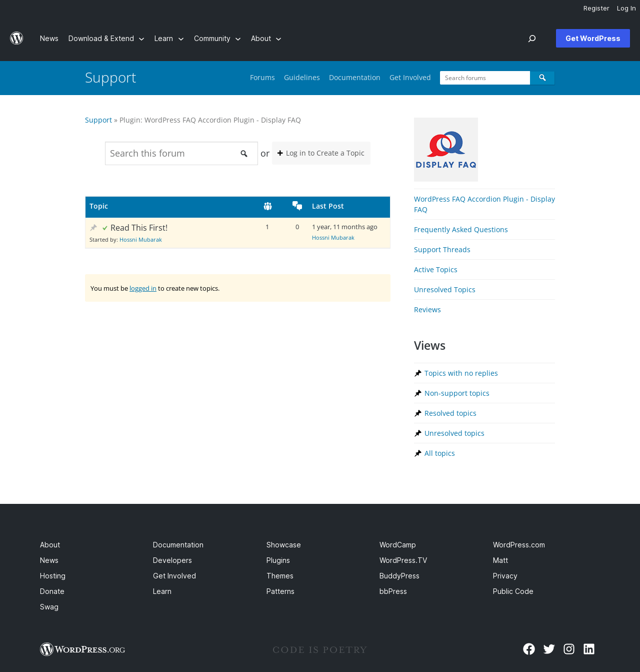Open Guidelines in Support bar
The width and height of the screenshot is (640, 672).
point(302,78)
